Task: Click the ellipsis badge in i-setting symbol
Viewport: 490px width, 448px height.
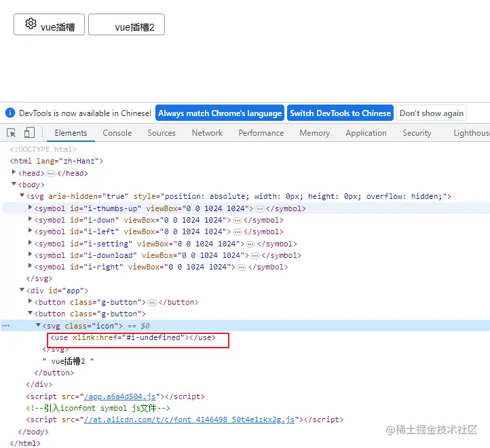Action: click(x=250, y=244)
